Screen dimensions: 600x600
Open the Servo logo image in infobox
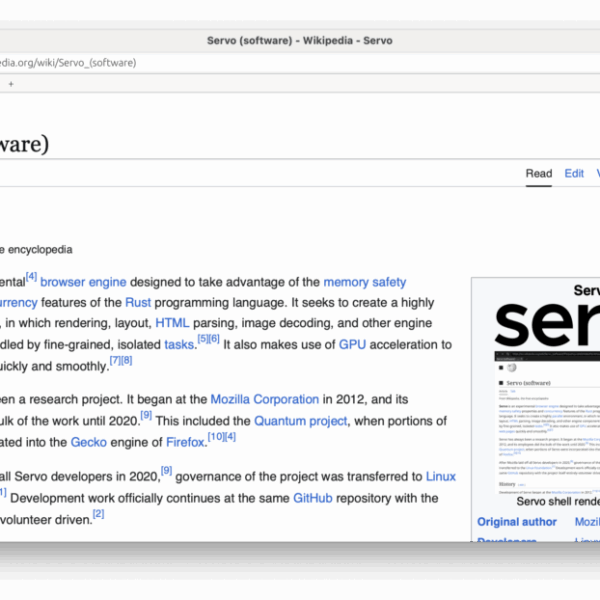[x=547, y=324]
